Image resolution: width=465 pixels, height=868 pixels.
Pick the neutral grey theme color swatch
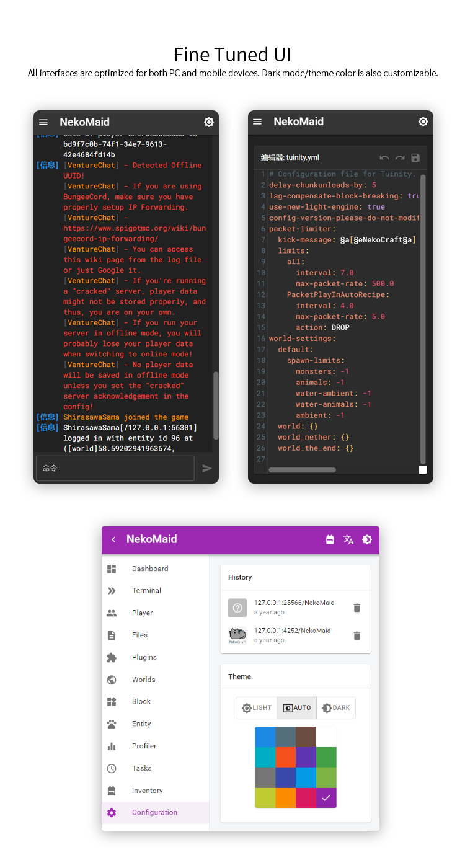pos(265,777)
